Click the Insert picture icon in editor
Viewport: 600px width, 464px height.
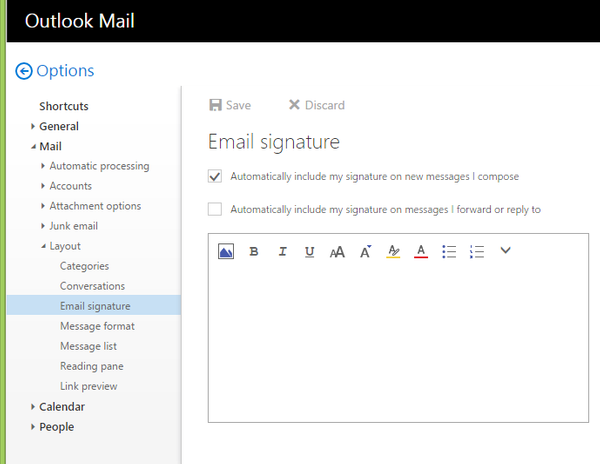(226, 251)
